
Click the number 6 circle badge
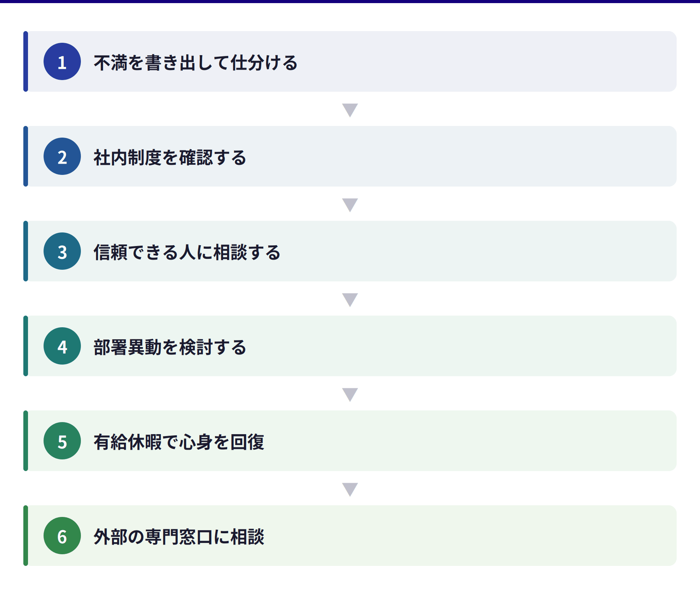pyautogui.click(x=62, y=536)
